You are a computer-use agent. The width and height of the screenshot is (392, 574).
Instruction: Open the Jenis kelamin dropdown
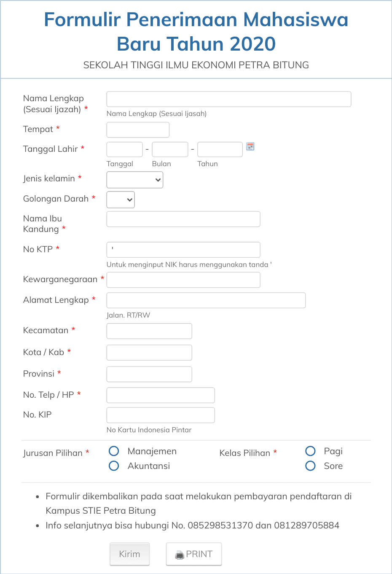pos(134,180)
